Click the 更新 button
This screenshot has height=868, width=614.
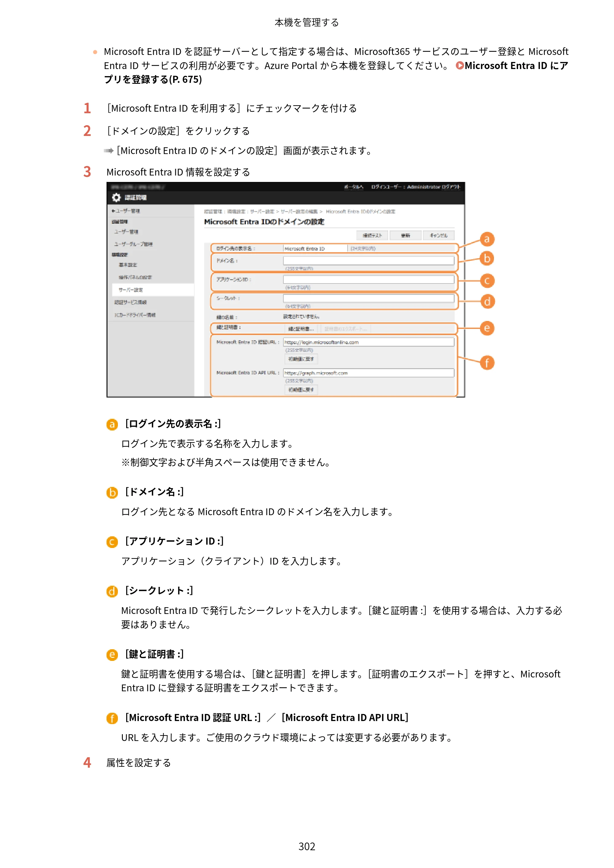pyautogui.click(x=406, y=236)
